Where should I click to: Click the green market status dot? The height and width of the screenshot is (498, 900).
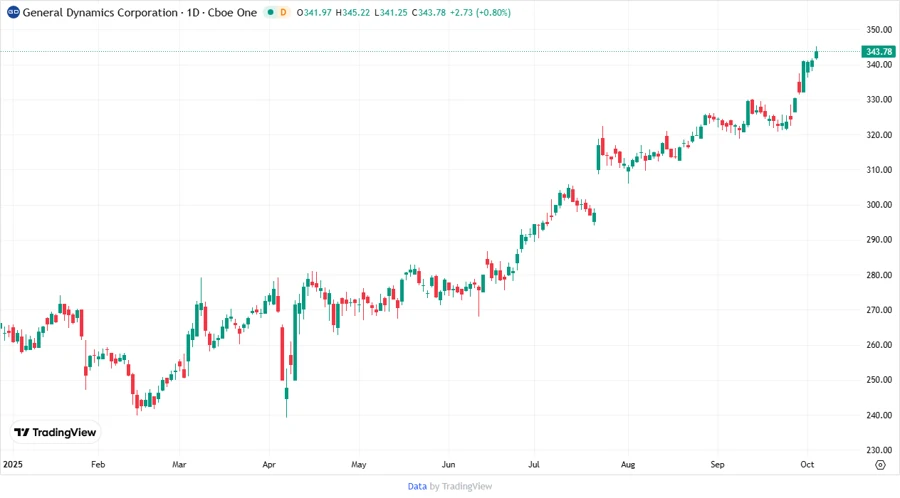(x=268, y=12)
